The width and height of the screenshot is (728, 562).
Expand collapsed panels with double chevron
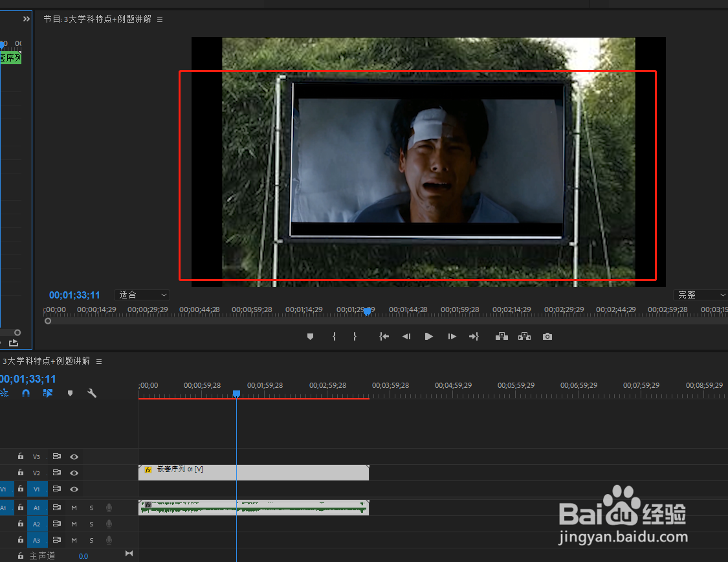[x=27, y=19]
